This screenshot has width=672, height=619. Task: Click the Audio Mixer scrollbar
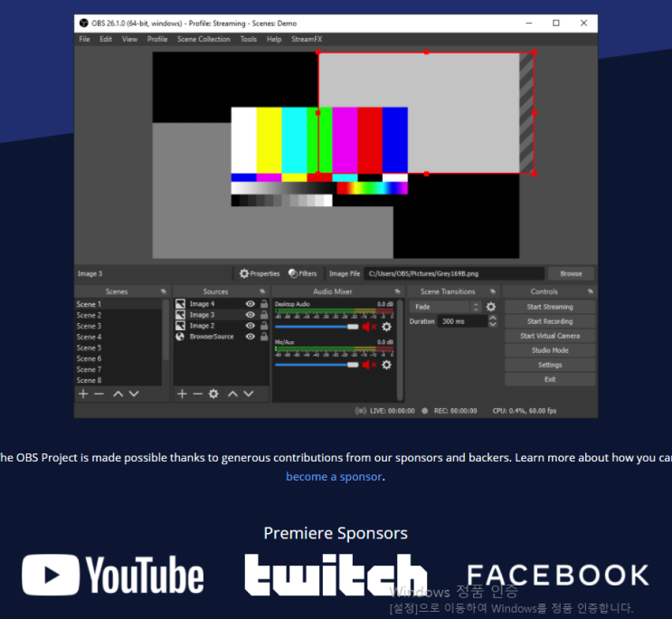pos(400,349)
